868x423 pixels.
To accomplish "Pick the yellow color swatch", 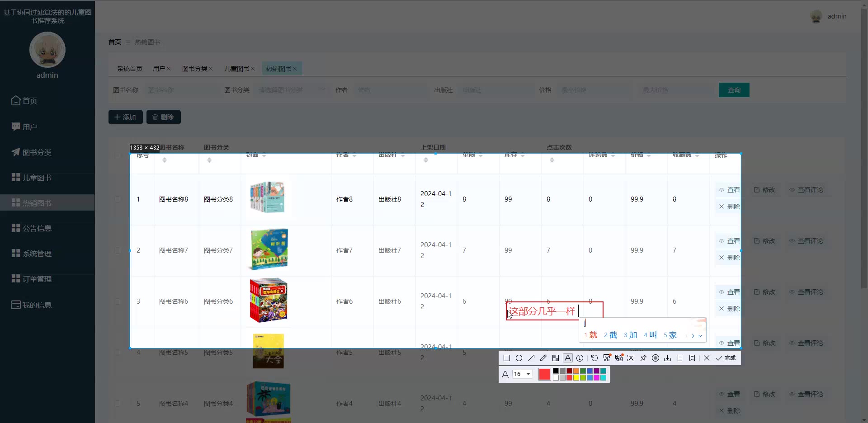I will click(576, 378).
